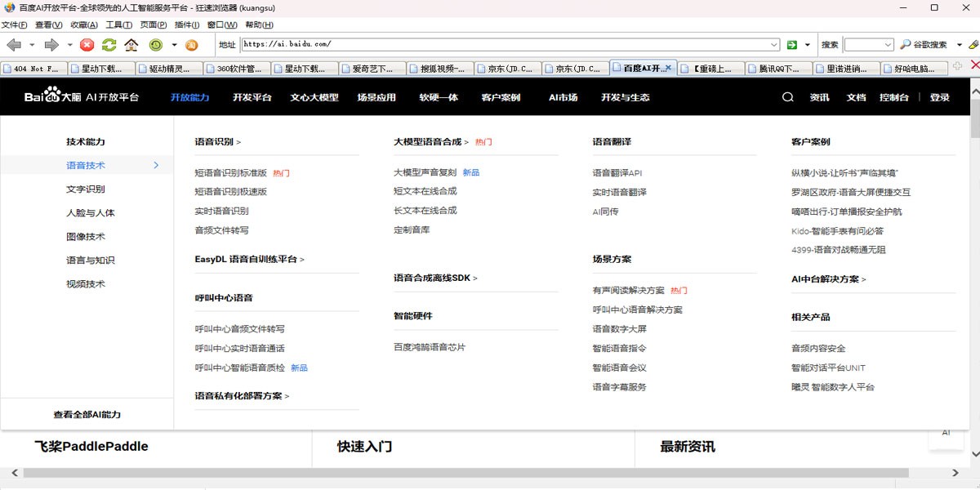Open the search engine dropdown beside 谷歌搜索
The height and width of the screenshot is (490, 980).
coord(959,45)
